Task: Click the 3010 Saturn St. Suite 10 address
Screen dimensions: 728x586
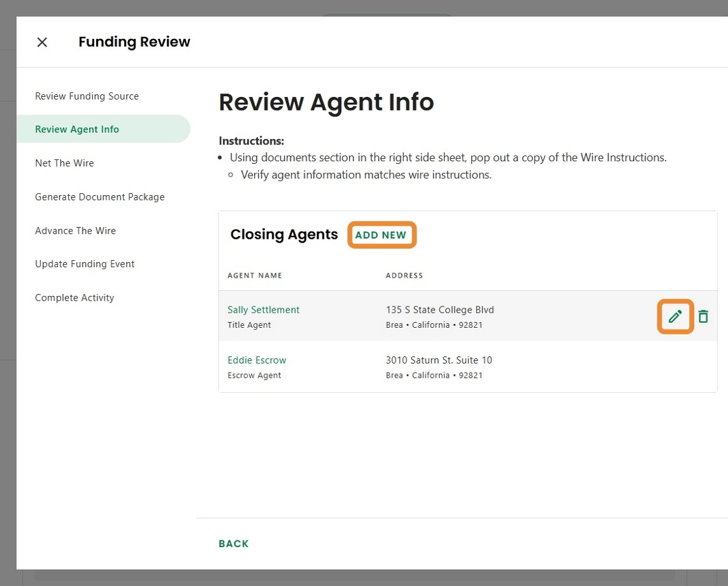Action: tap(439, 360)
